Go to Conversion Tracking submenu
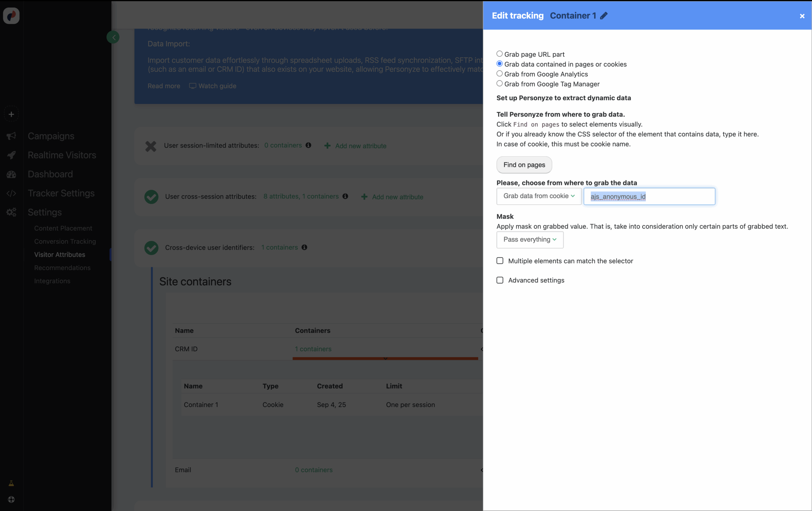The image size is (812, 511). pos(65,241)
